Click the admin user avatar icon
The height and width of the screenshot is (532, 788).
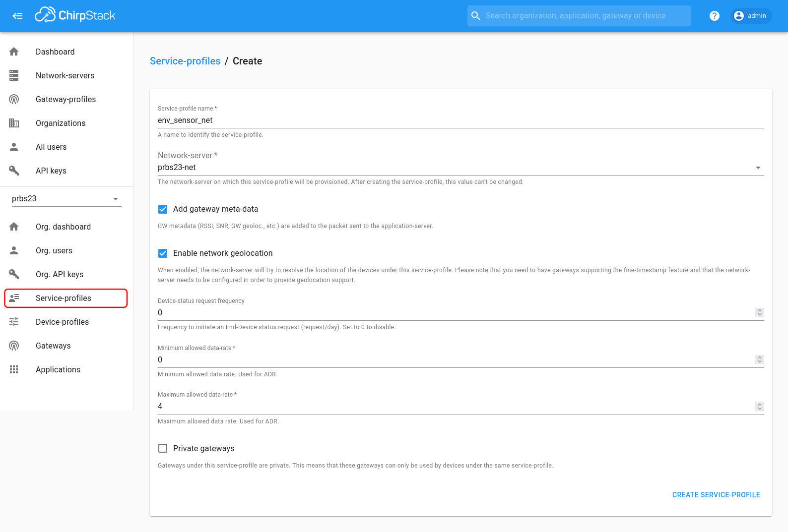(739, 16)
